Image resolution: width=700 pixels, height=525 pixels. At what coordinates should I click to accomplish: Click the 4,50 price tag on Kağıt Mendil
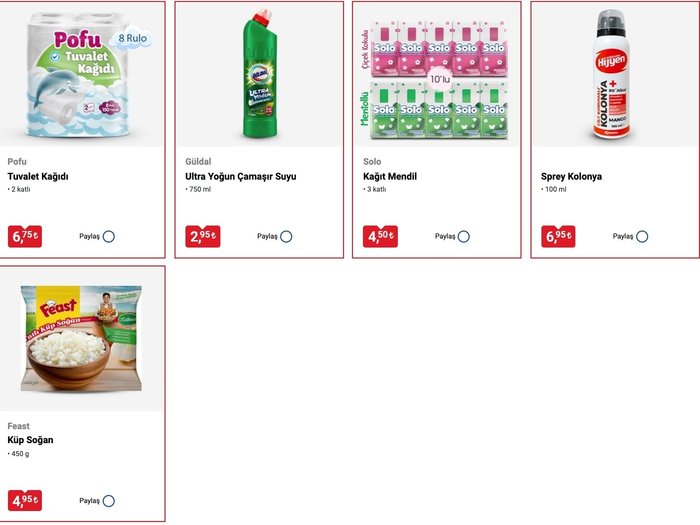coord(380,237)
